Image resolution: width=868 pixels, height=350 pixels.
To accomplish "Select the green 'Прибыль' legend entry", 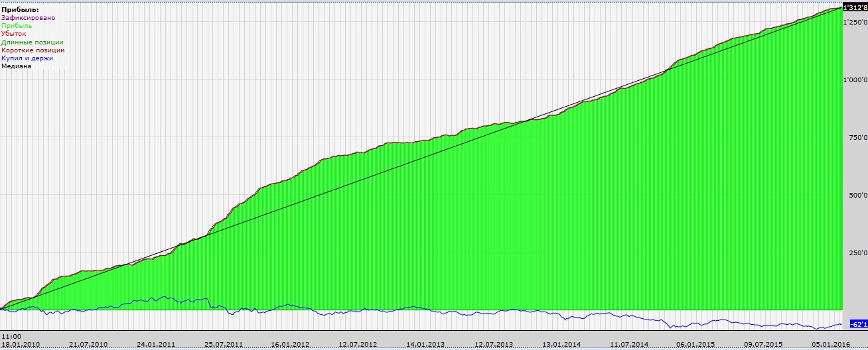I will click(x=17, y=26).
